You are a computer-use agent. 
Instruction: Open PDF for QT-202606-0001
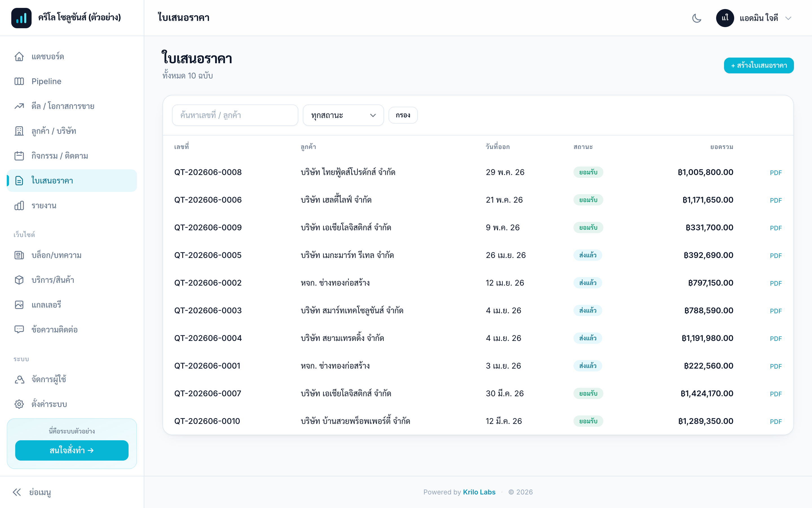[775, 366]
